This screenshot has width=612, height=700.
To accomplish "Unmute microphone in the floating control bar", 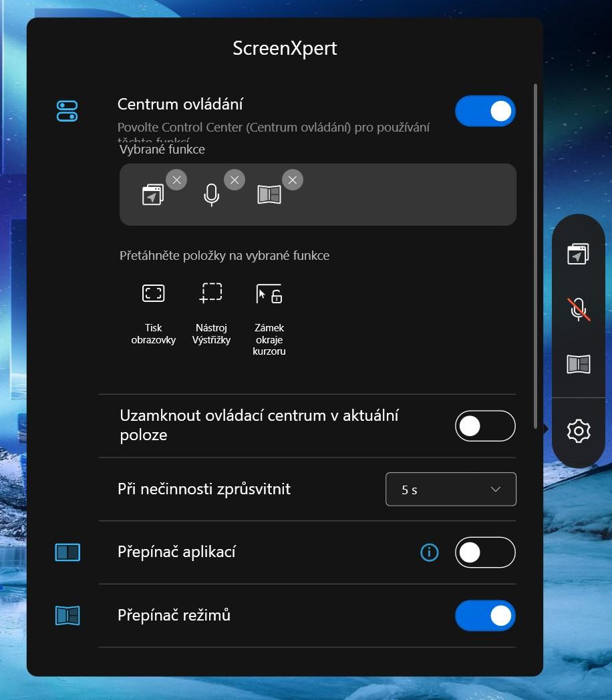I will pos(579,309).
